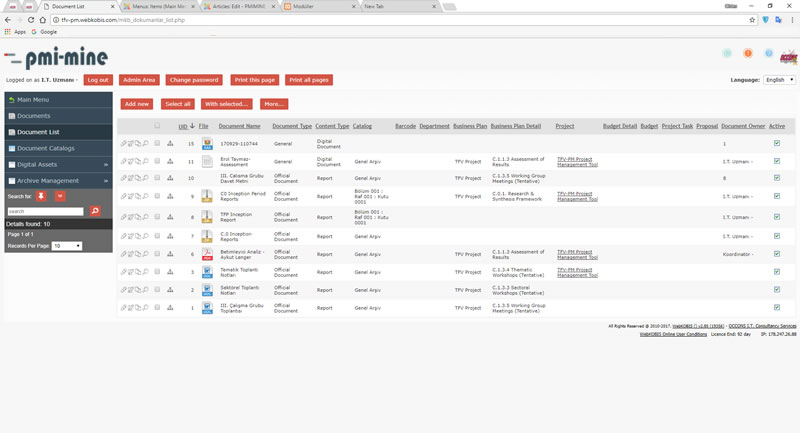Click the red pin icon beside Search for
Screen dimensions: 800x433
point(41,196)
